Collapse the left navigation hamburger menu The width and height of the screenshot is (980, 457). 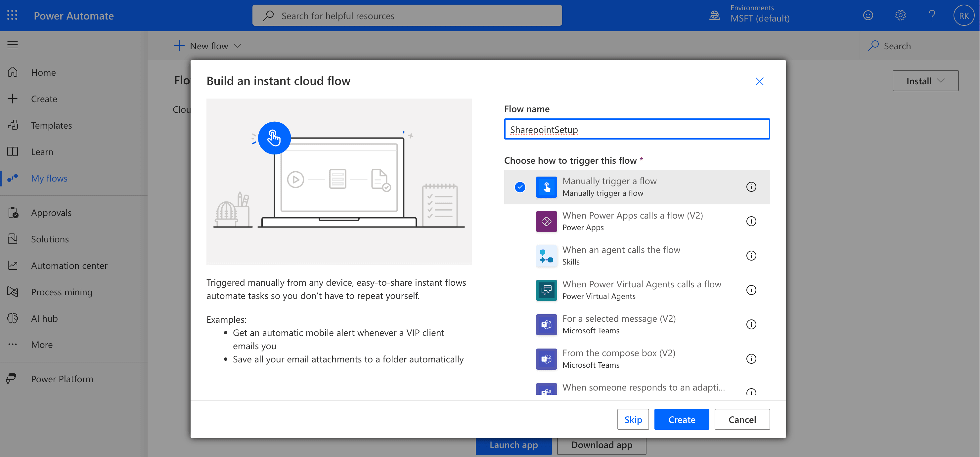pos(13,45)
